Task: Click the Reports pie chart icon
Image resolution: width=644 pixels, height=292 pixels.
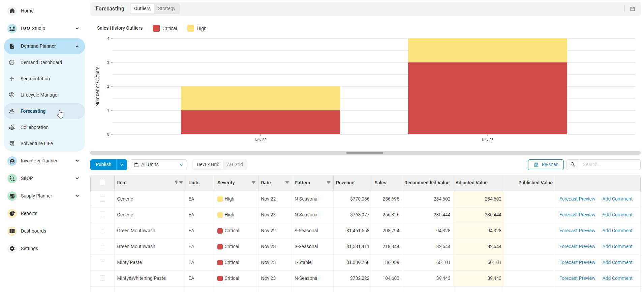Action: coord(12,213)
